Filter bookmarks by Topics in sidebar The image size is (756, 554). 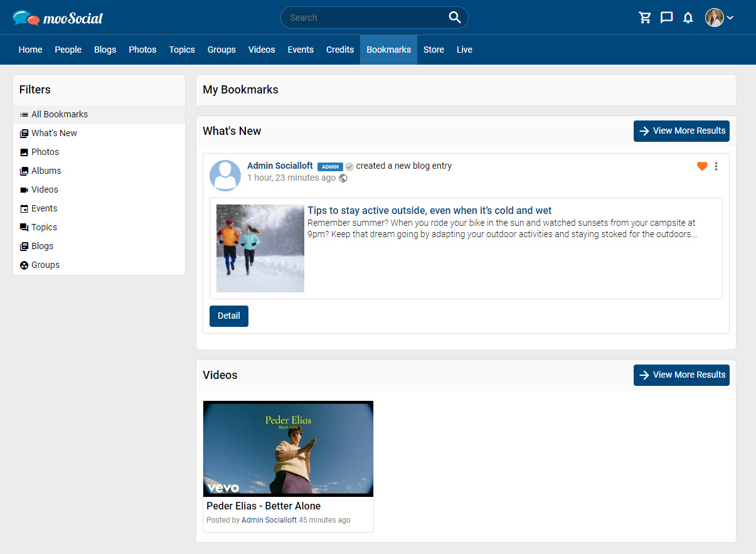[99, 227]
